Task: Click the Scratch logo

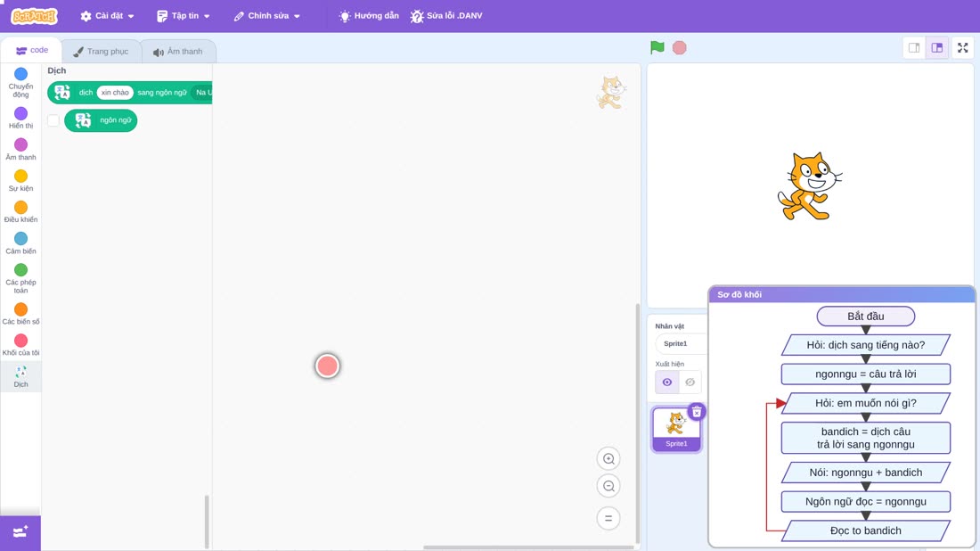Action: click(x=35, y=16)
